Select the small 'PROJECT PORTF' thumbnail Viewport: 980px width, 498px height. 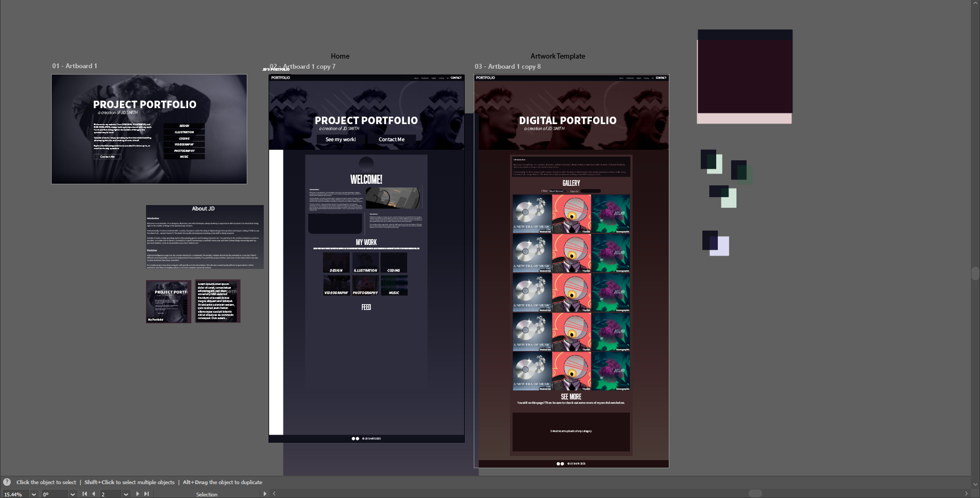[168, 301]
